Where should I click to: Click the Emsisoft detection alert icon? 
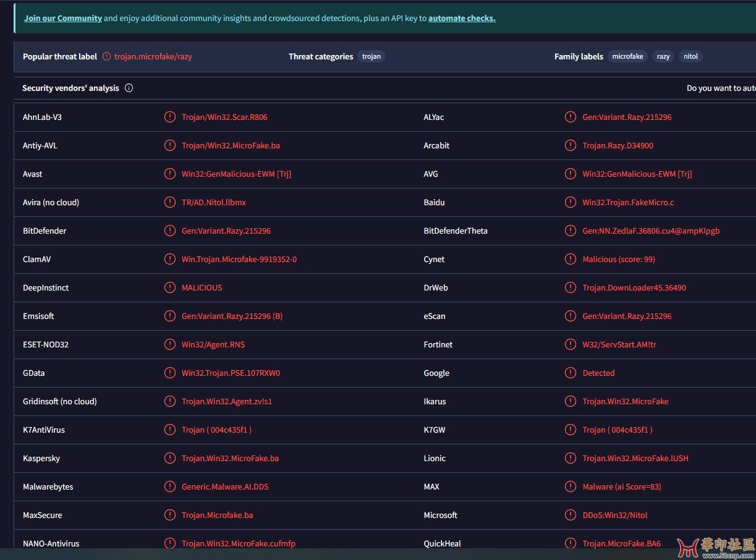(x=170, y=316)
